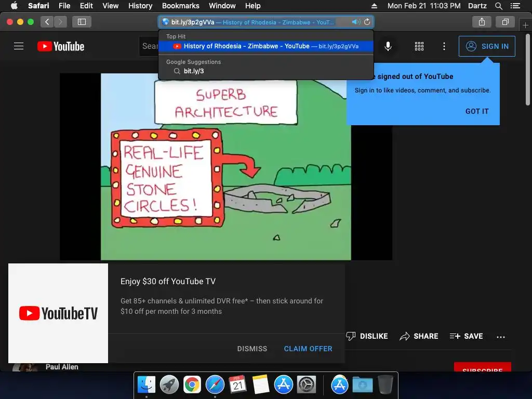Select Top Hit History of Rhodesia suggestion
Image resolution: width=532 pixels, height=399 pixels.
pos(266,46)
